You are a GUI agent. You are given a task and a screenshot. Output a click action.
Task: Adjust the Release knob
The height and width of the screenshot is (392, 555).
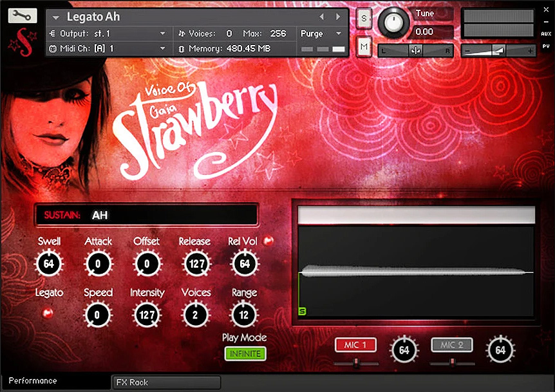point(196,263)
